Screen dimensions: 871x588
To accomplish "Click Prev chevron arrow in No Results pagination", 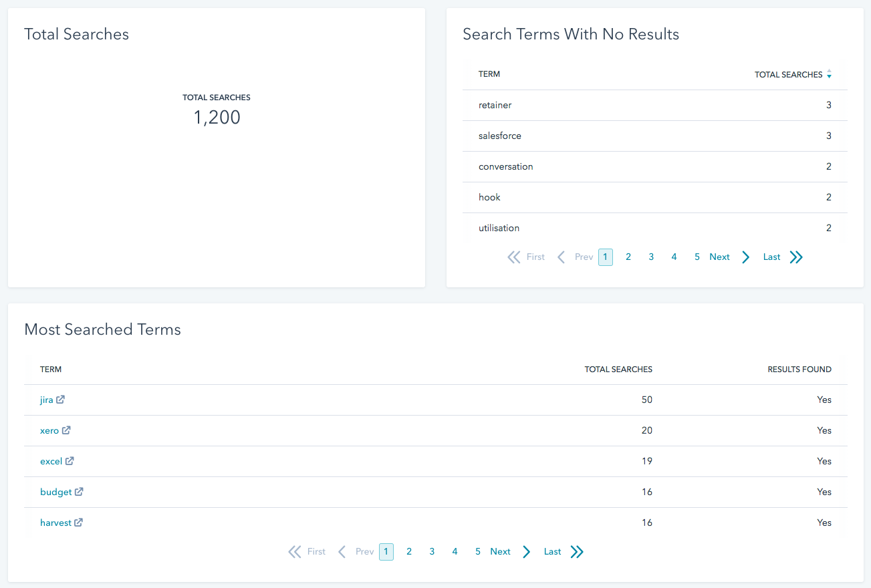I will 562,257.
